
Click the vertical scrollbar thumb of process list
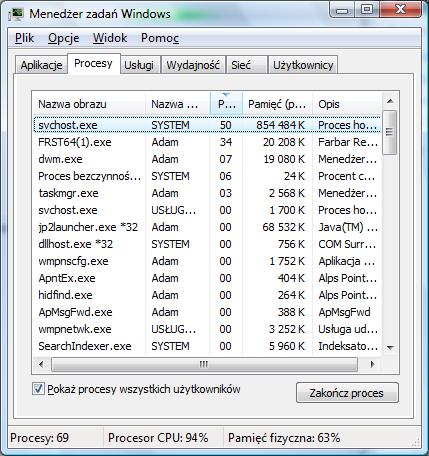click(x=389, y=132)
